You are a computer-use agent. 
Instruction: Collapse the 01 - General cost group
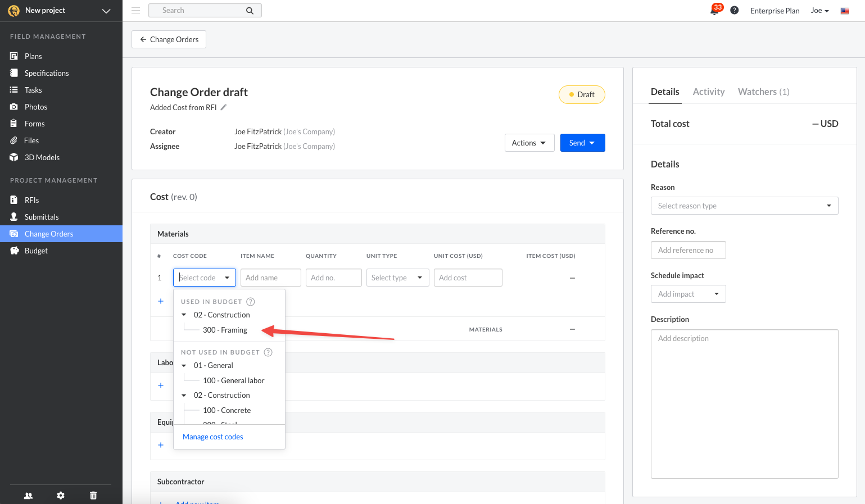(x=184, y=366)
